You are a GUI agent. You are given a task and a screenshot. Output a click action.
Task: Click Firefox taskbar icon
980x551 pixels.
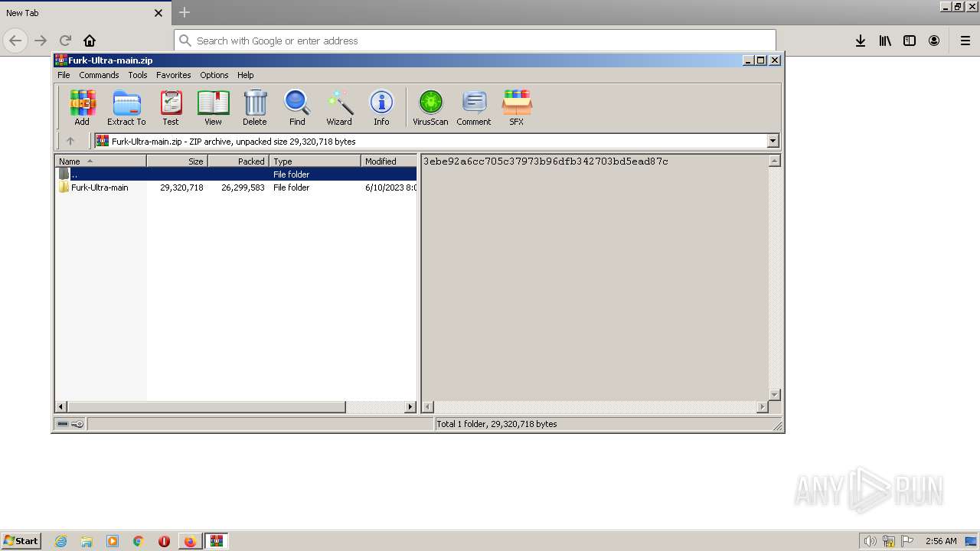pyautogui.click(x=190, y=541)
